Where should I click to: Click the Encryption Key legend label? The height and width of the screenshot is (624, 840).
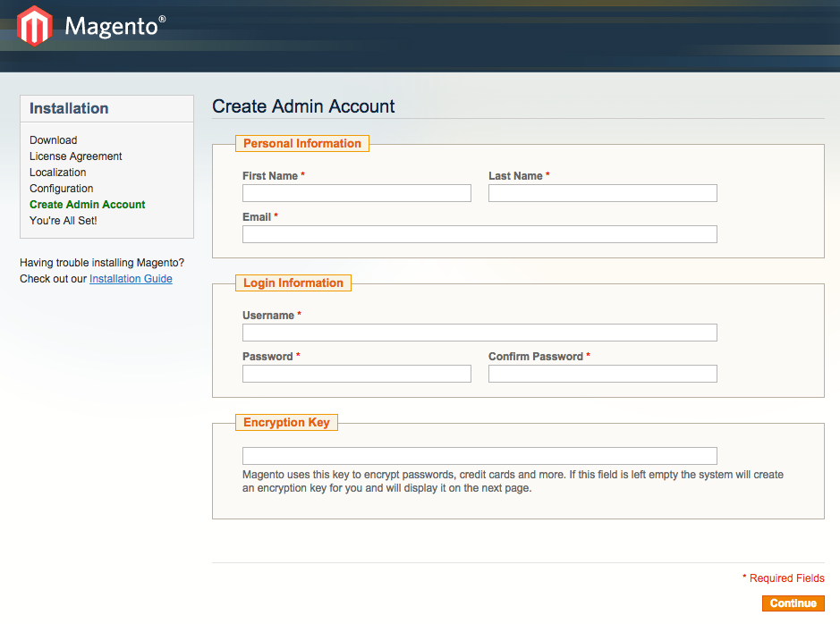click(286, 422)
